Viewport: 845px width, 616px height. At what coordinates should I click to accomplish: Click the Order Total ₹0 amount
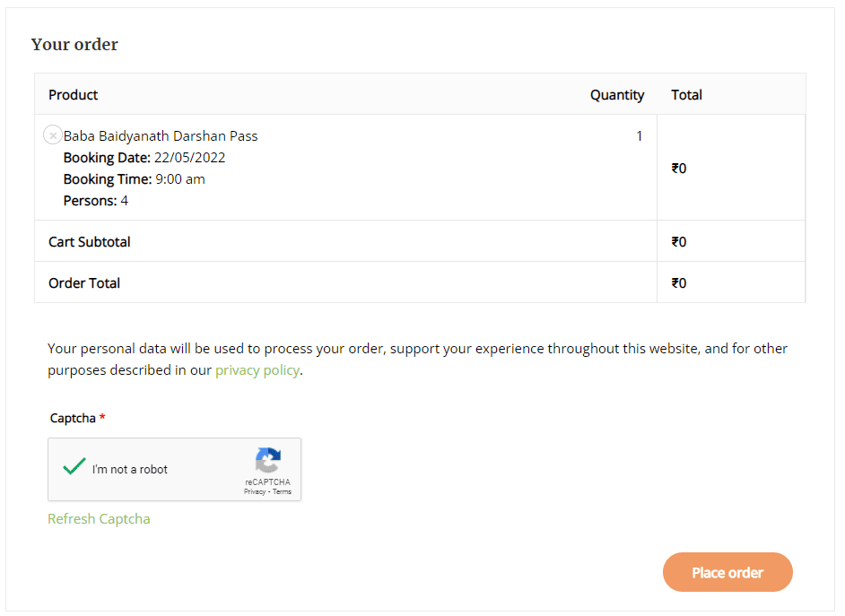[x=679, y=283]
